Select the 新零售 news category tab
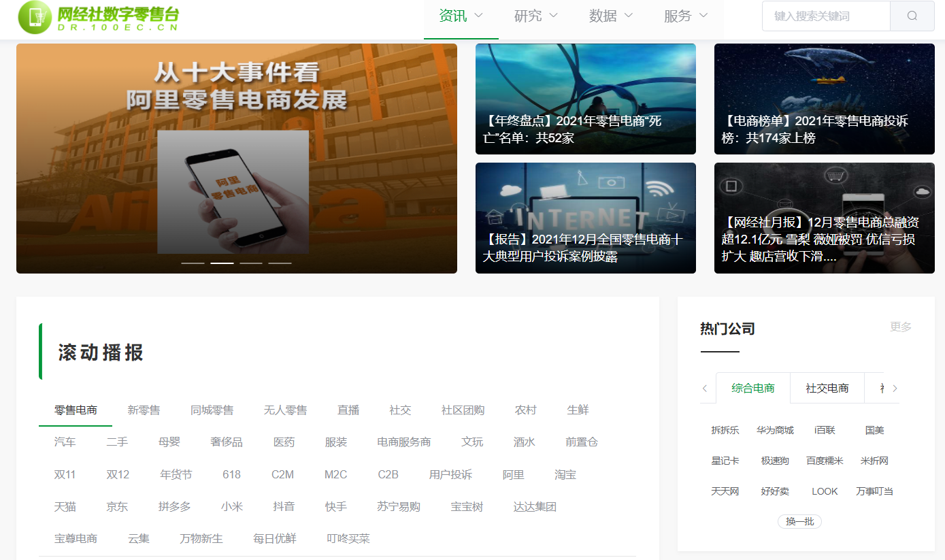945x560 pixels. click(144, 410)
